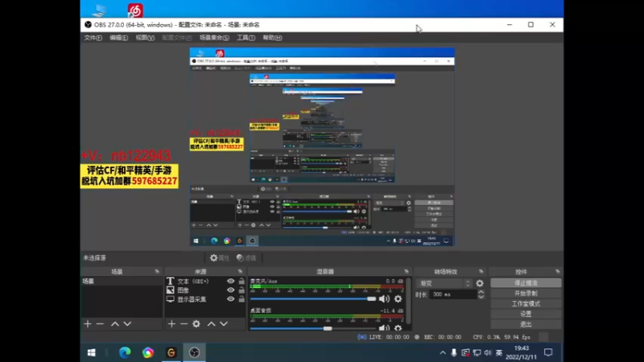Open the 编辑(E) menu
This screenshot has height=362, width=644.
(118, 38)
